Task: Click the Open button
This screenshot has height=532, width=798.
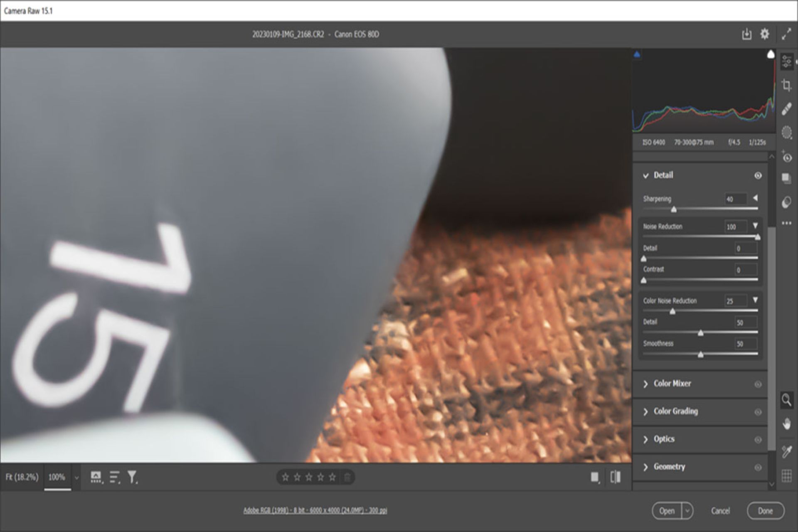Action: coord(667,511)
